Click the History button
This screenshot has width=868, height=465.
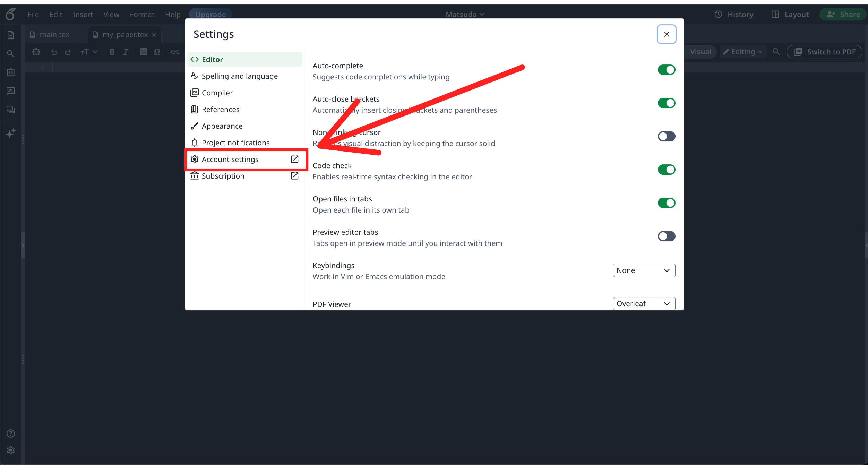point(734,14)
